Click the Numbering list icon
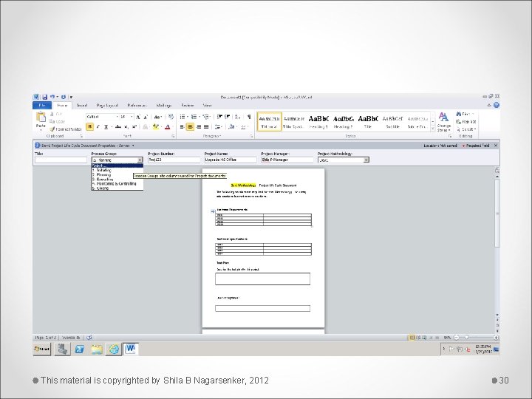This screenshot has height=399, width=532. pos(194,117)
